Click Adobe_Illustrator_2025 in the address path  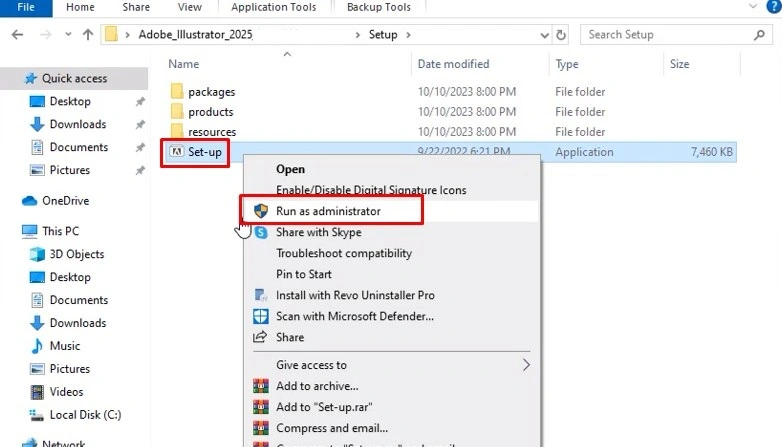click(196, 34)
